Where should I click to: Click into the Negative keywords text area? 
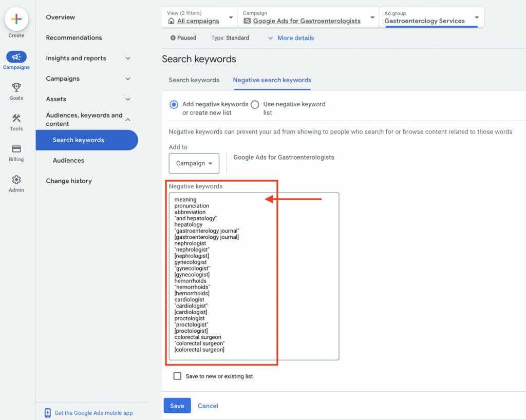[254, 276]
